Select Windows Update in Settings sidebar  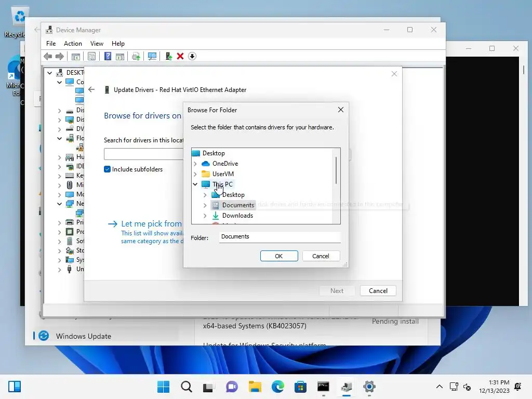(84, 336)
